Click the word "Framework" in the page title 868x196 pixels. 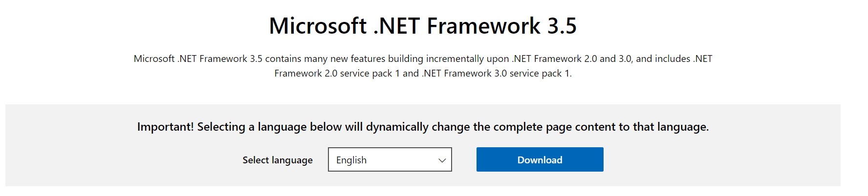[x=483, y=26]
